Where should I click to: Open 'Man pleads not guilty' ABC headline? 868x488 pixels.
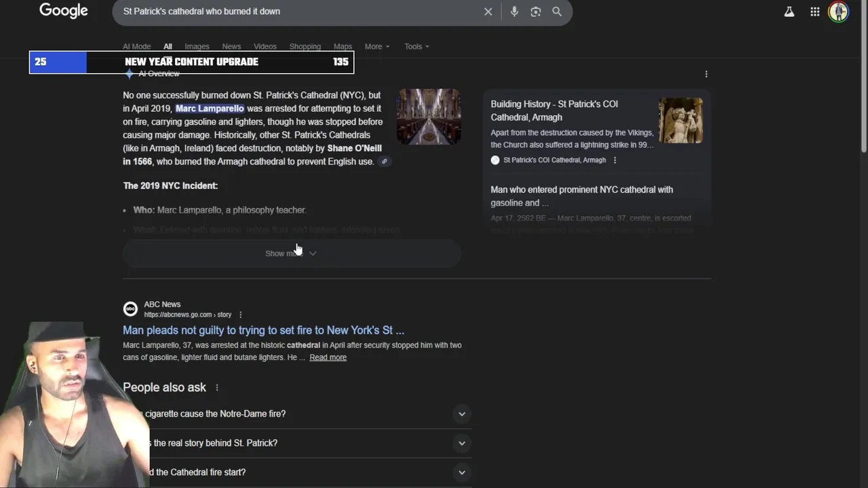[263, 330]
